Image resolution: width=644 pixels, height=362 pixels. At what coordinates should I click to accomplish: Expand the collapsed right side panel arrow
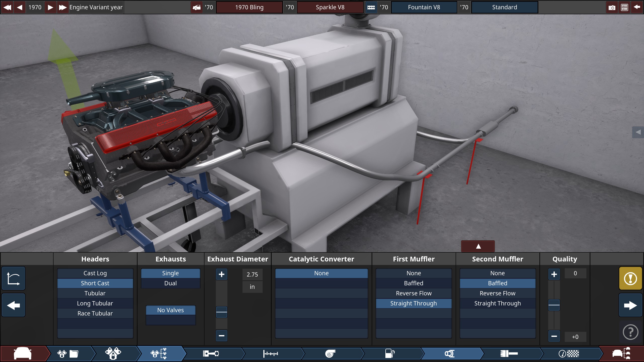638,132
